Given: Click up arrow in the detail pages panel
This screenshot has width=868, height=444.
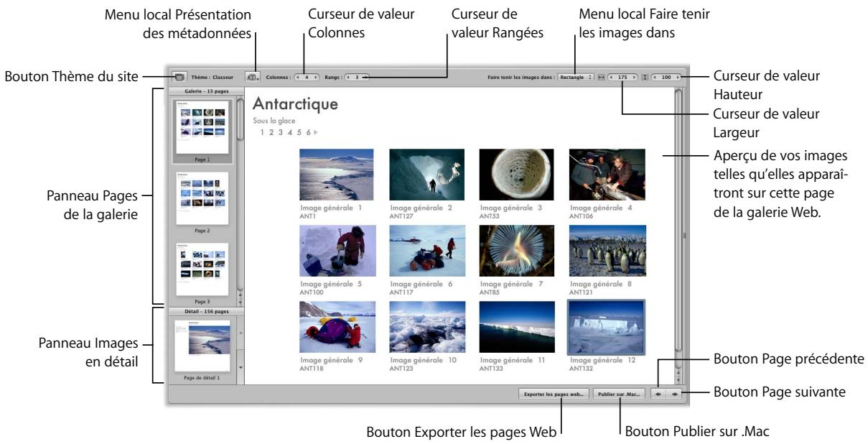Looking at the screenshot, I should 241,333.
